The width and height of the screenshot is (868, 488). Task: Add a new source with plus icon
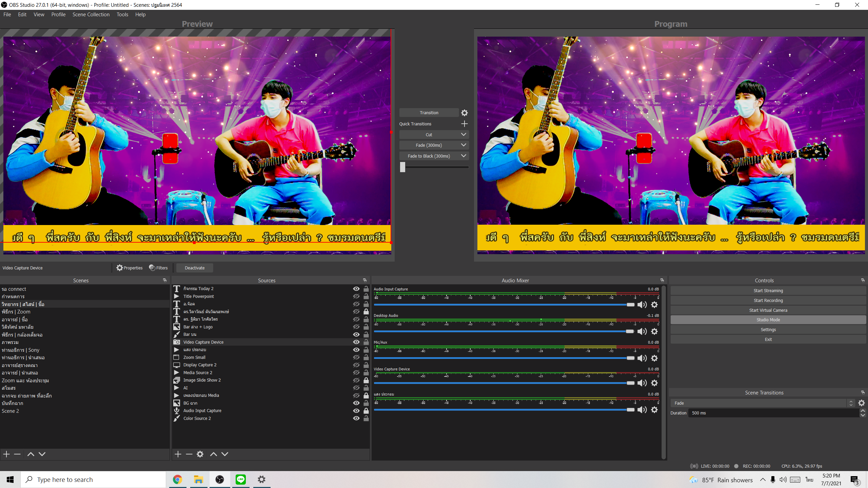click(x=178, y=454)
